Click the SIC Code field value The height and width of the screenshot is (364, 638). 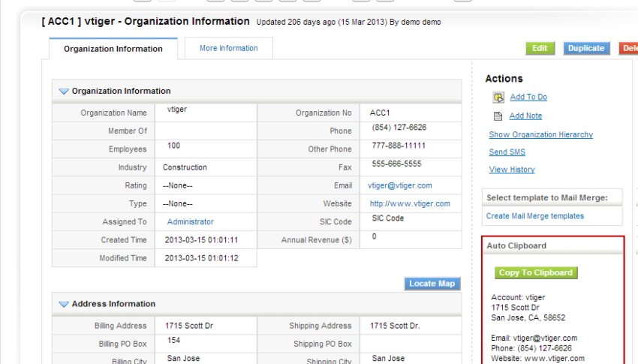[388, 218]
